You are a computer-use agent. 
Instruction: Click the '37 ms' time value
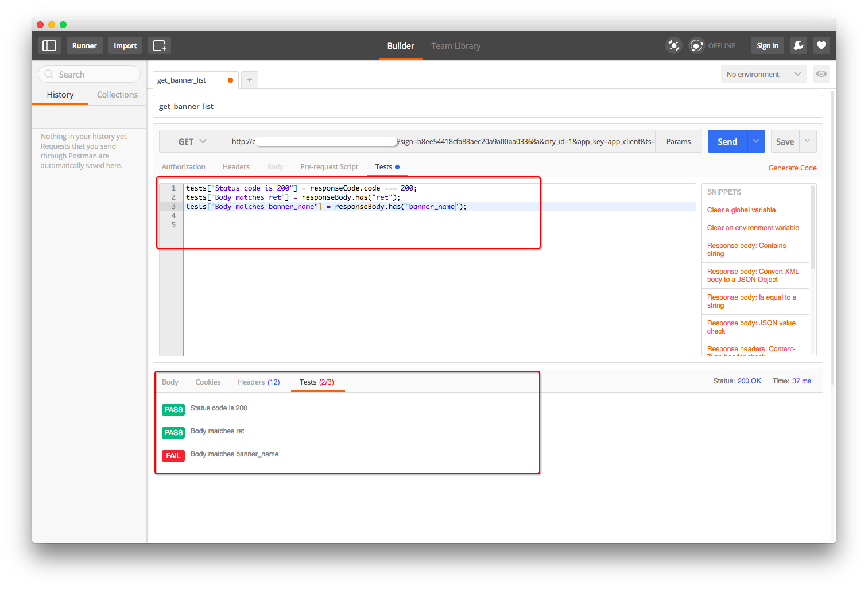click(x=801, y=381)
